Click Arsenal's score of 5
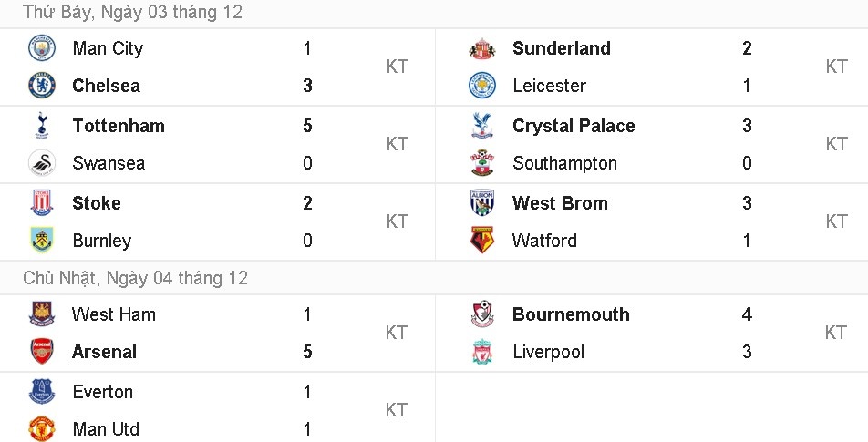The width and height of the screenshot is (868, 442). click(x=307, y=352)
